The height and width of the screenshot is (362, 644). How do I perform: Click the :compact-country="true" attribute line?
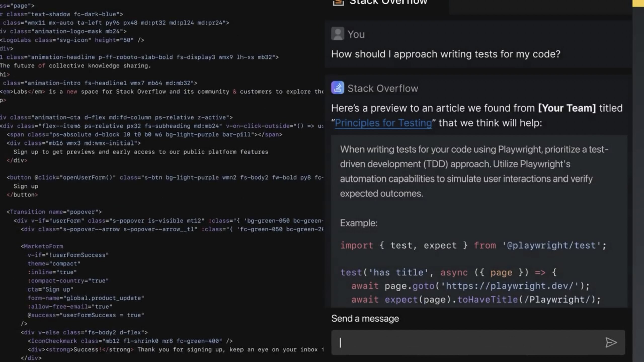68,281
